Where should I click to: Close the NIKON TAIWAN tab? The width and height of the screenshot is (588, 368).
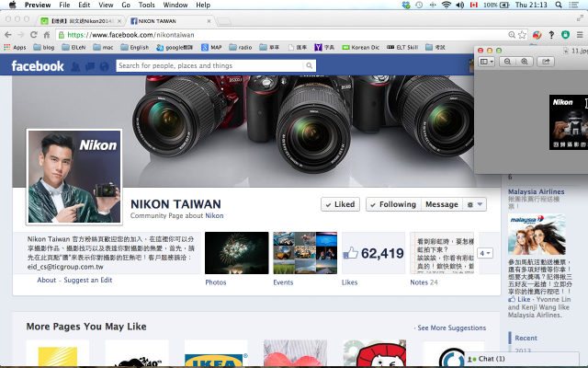209,21
